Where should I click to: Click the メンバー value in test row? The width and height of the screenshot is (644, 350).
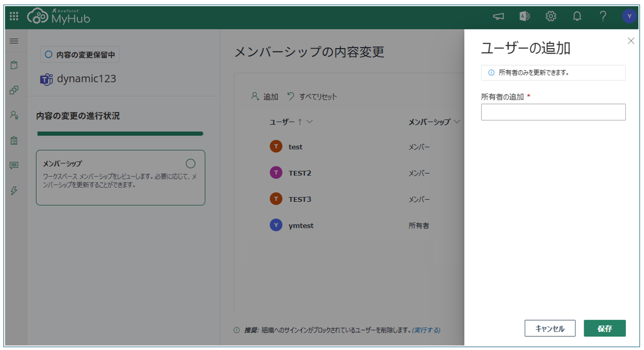pyautogui.click(x=419, y=146)
